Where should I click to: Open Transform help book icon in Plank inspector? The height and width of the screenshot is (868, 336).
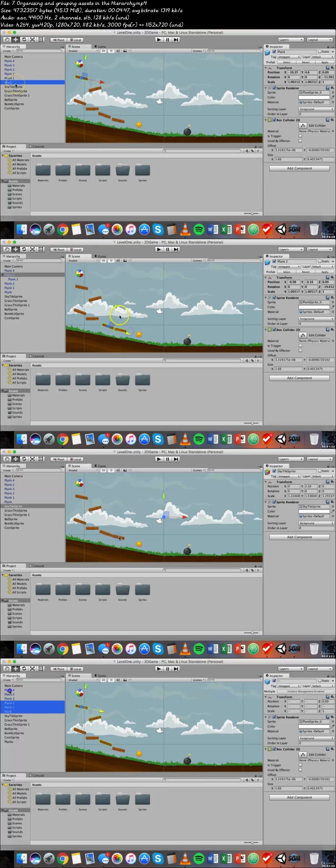pos(327,68)
